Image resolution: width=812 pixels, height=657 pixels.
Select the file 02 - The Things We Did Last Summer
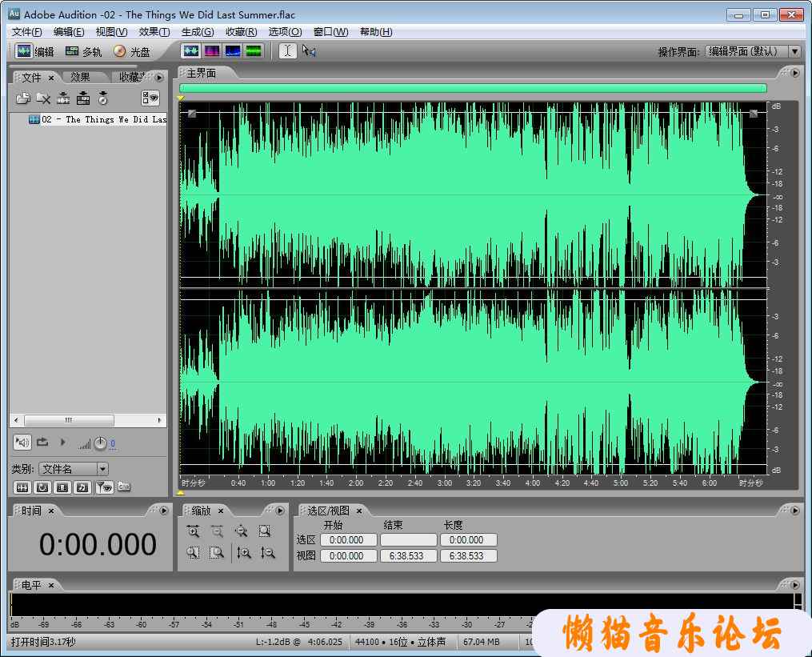coord(98,120)
